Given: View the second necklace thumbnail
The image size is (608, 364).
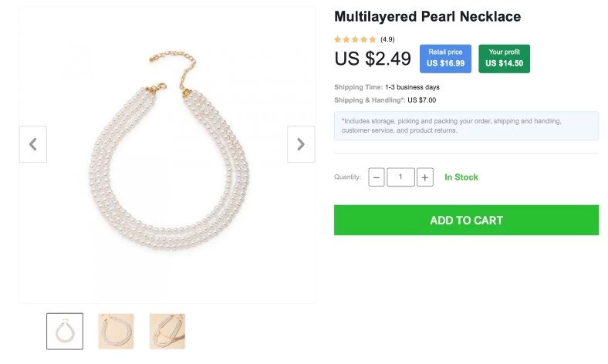Looking at the screenshot, I should 116,331.
